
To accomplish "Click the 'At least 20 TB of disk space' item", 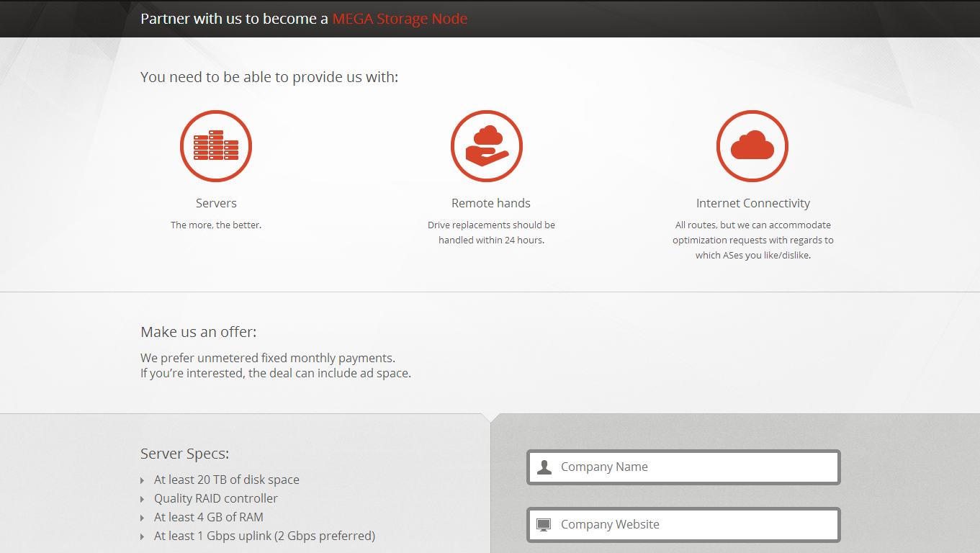I will 226,480.
